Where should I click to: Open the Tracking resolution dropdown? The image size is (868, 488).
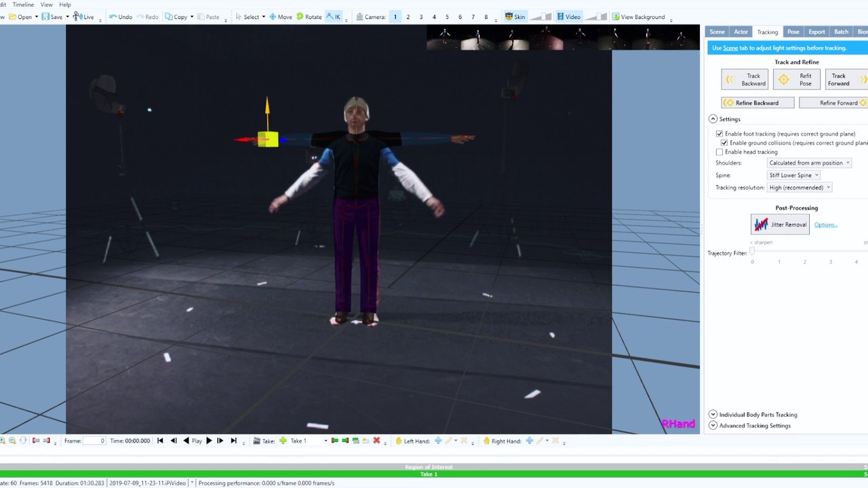(x=800, y=187)
